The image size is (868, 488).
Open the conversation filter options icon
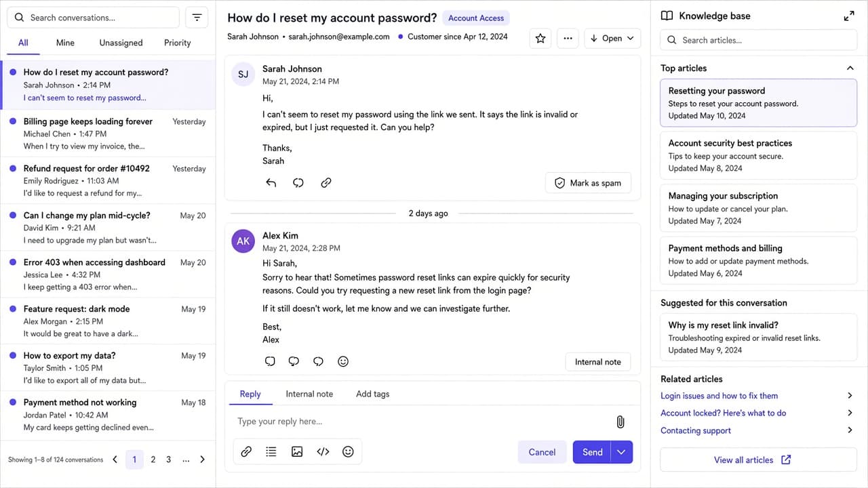click(197, 18)
